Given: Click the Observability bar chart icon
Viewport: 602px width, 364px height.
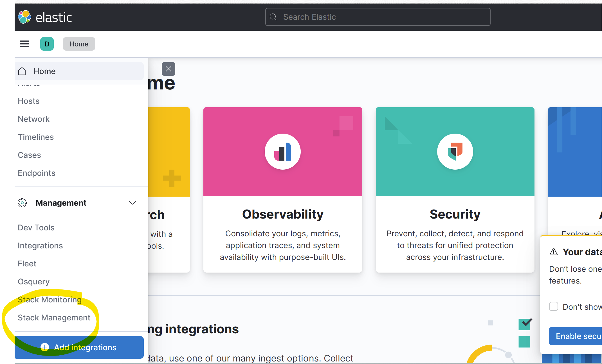Looking at the screenshot, I should (x=282, y=152).
